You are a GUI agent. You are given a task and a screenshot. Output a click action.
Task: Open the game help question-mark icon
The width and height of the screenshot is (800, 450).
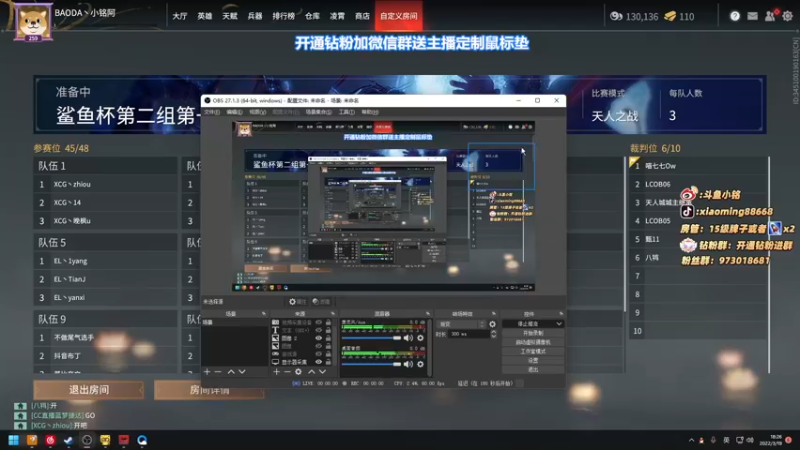point(735,16)
